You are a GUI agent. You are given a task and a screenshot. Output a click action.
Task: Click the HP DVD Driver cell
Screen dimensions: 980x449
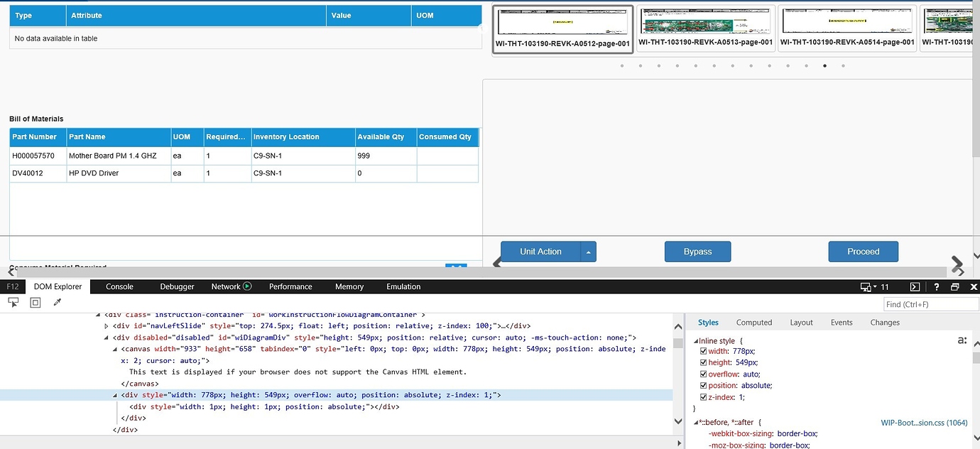click(x=119, y=173)
